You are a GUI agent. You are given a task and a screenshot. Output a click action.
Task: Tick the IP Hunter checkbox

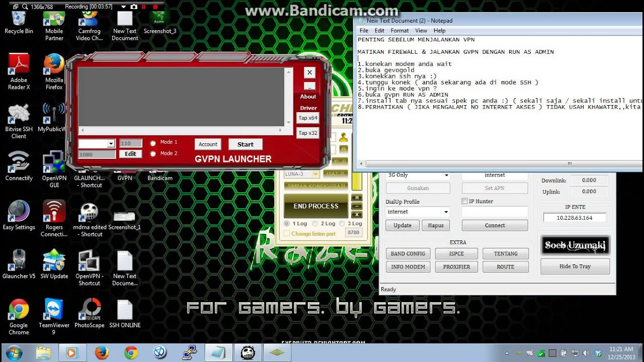[x=464, y=201]
